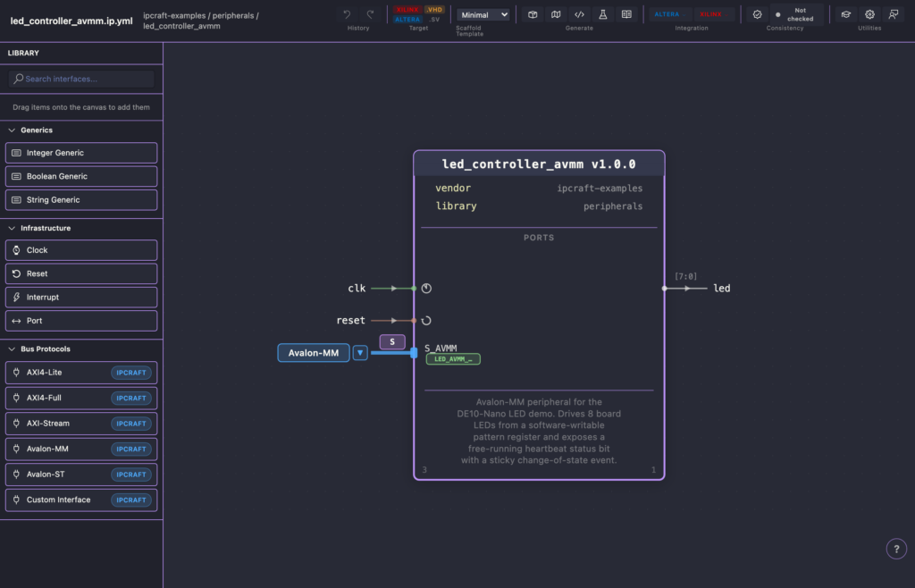Select the .SV language target
915x588 pixels.
click(434, 20)
